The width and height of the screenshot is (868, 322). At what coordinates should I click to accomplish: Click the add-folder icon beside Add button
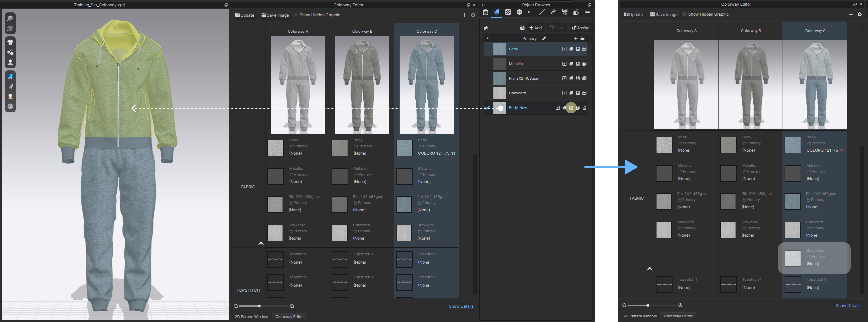(x=522, y=28)
